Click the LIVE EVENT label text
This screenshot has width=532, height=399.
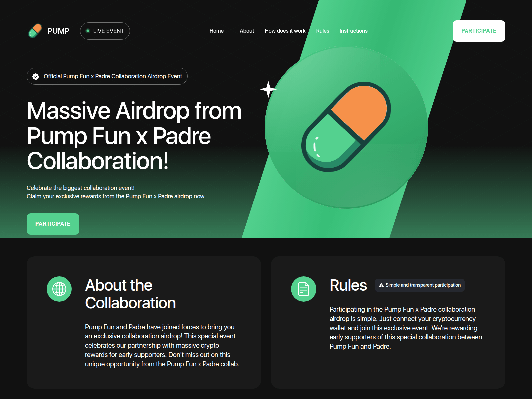tap(109, 31)
